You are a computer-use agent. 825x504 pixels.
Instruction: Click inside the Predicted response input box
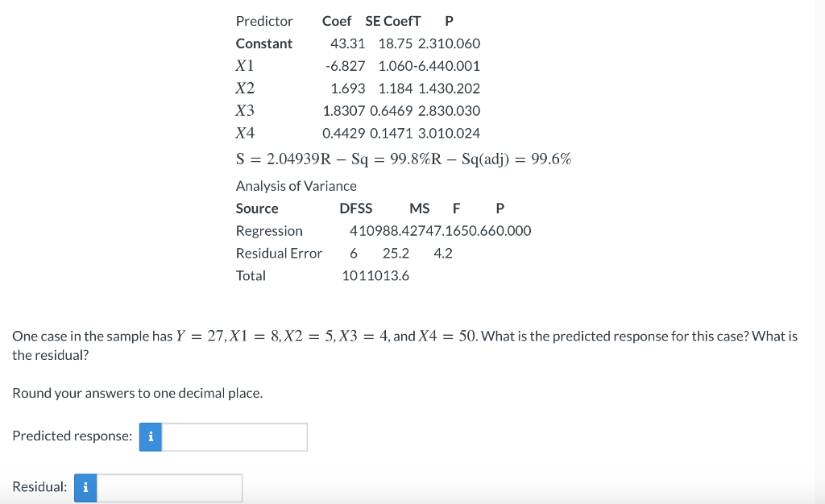coord(234,436)
